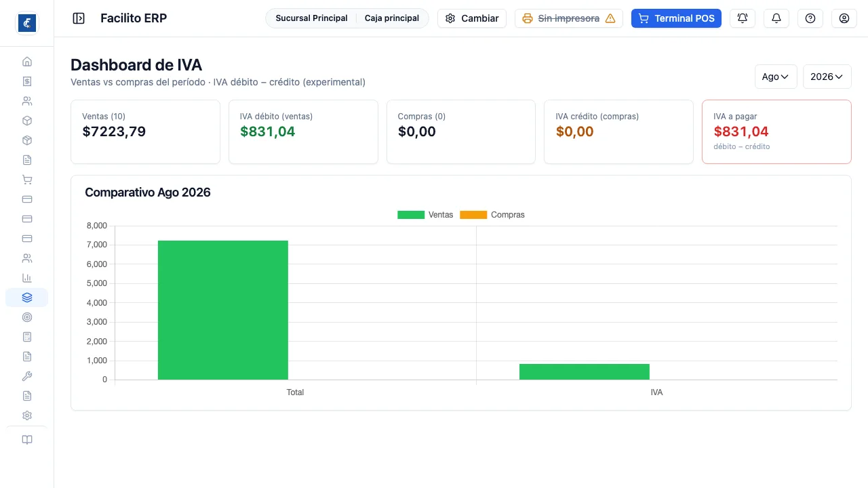Screen dimensions: 868x488
Task: Go to the home icon in sidebar
Action: [x=27, y=62]
